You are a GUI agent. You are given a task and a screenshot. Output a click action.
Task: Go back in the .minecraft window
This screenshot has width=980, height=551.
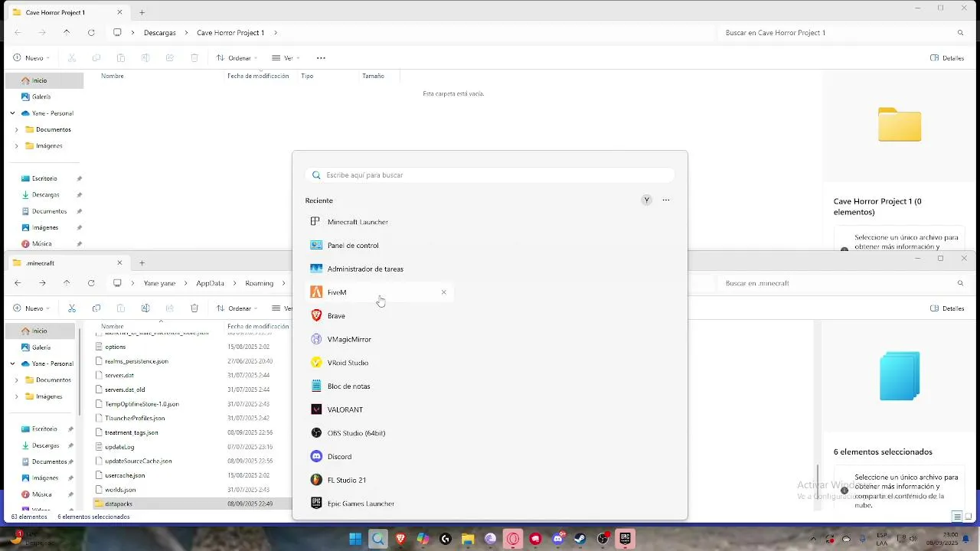coord(18,283)
